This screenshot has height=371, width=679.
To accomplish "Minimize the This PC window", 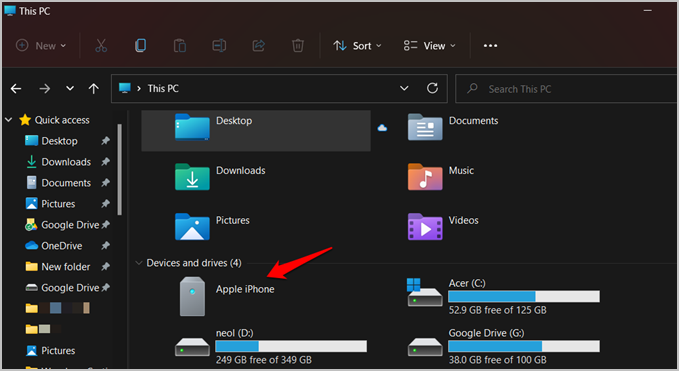I will pos(647,10).
